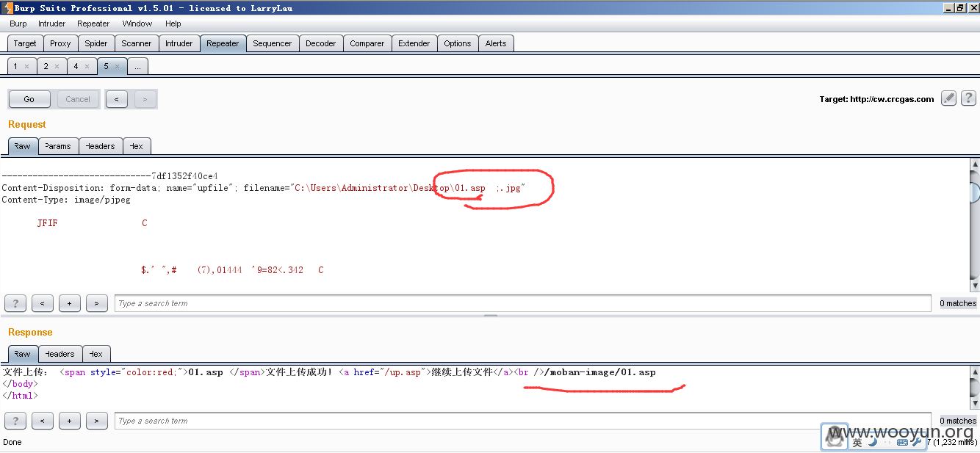The image size is (980, 453).
Task: Open response search options plus button
Action: click(x=70, y=421)
